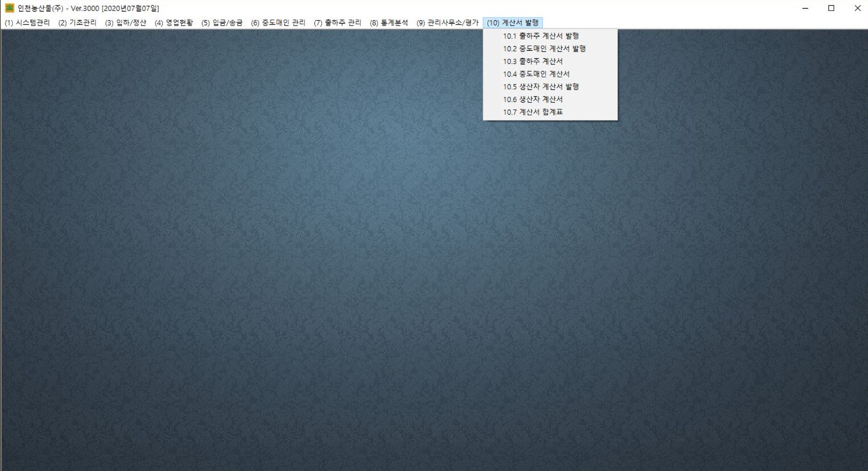
Task: Collapse the open (10) 계산서 발행 menu
Action: coord(512,23)
